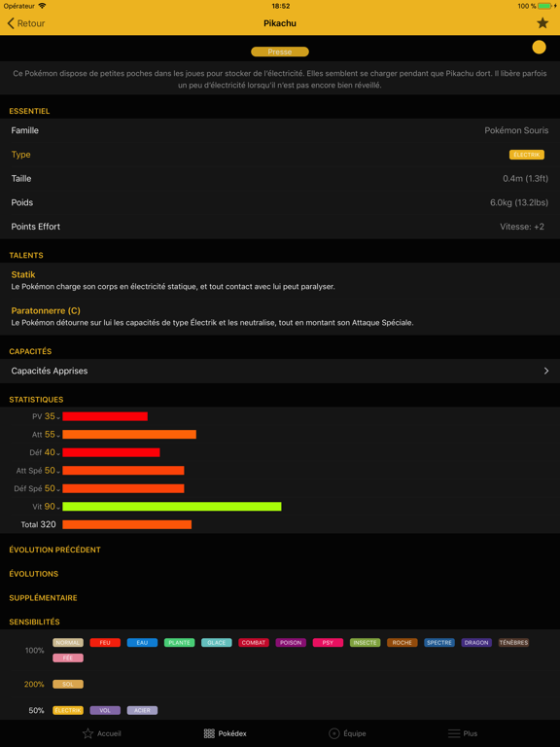560x747 pixels.
Task: Click the green Vit stat bar
Action: coord(172,507)
